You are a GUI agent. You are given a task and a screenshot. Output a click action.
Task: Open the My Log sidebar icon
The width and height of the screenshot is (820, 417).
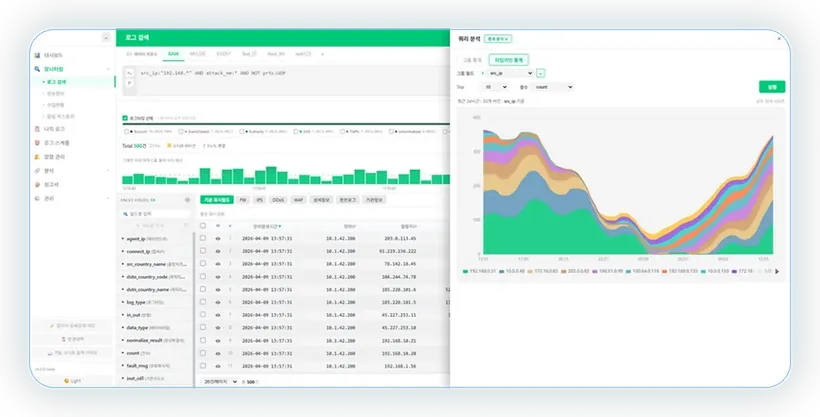(37, 129)
